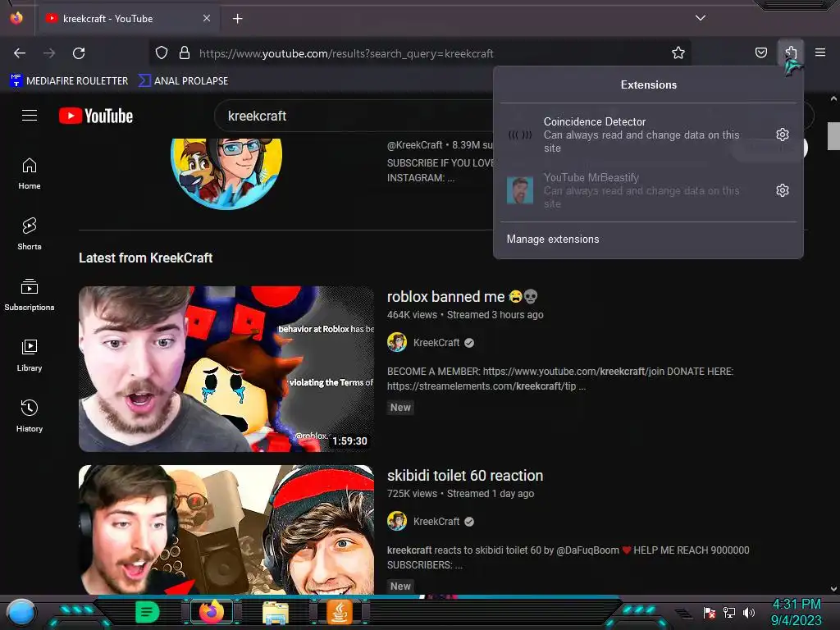The height and width of the screenshot is (630, 840).
Task: Open History in YouTube sidebar
Action: coord(30,416)
